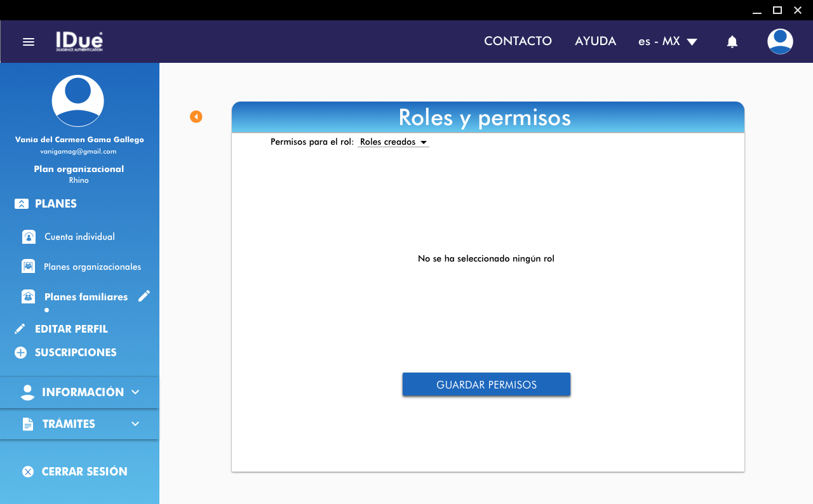
Task: Click the IDue logo
Action: click(79, 41)
